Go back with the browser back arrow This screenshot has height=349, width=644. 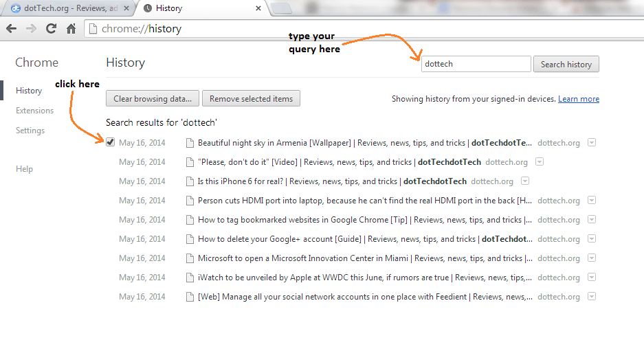tap(12, 29)
